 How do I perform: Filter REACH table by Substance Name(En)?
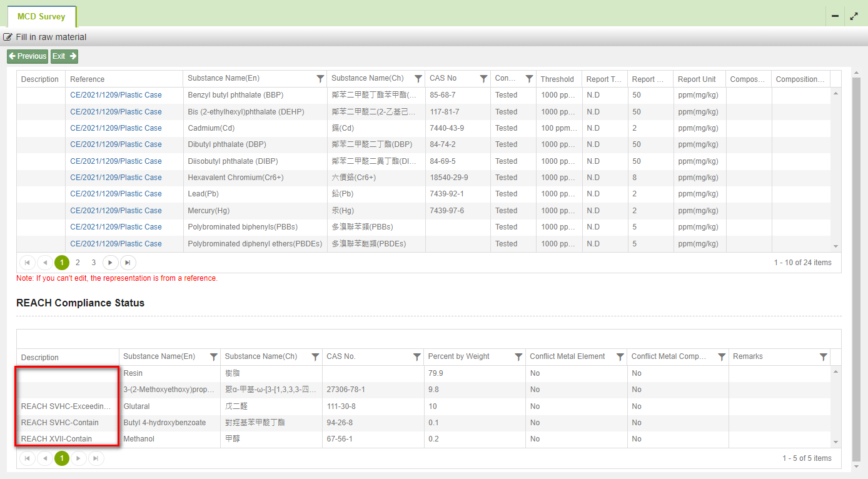[x=213, y=356]
